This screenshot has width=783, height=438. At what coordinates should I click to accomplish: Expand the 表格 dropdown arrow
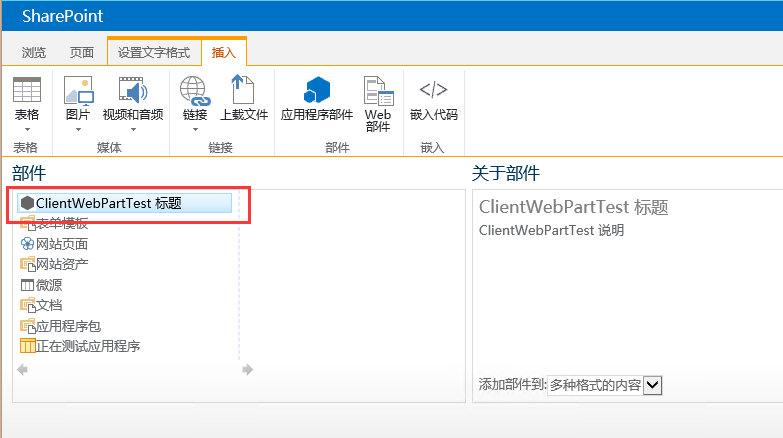coord(27,129)
